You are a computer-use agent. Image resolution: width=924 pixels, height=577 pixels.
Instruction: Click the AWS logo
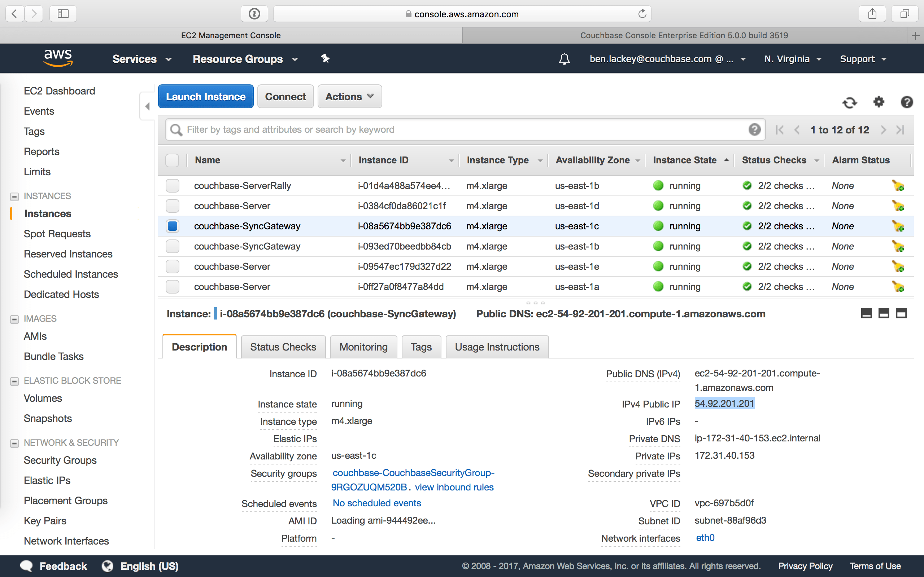tap(58, 58)
